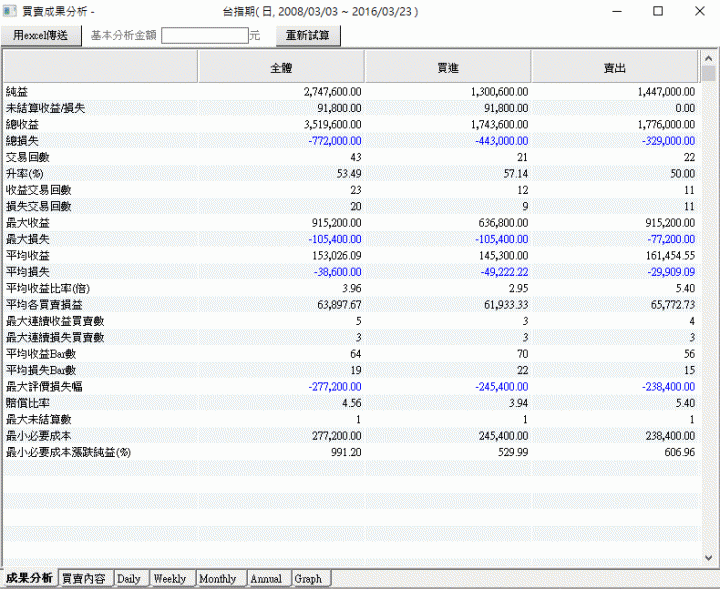The image size is (720, 589).
Task: Select the 平均收益 row label
Action: pyautogui.click(x=28, y=256)
